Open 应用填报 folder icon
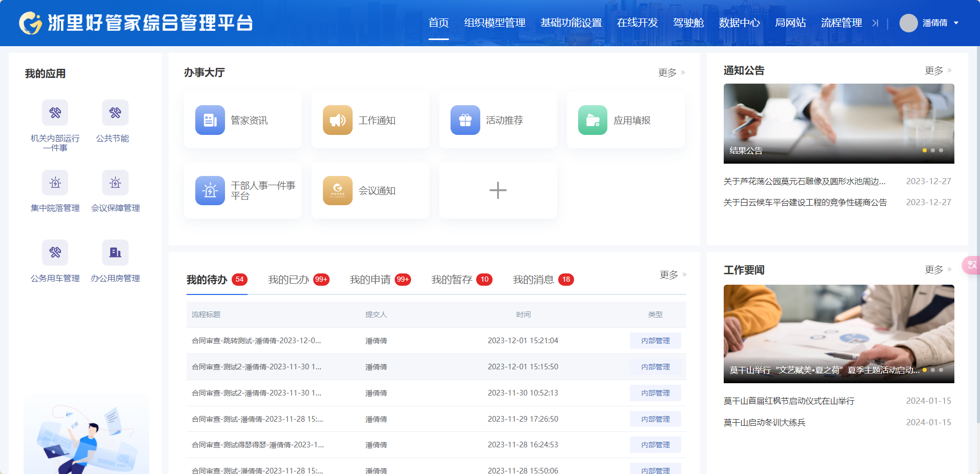 click(x=593, y=120)
